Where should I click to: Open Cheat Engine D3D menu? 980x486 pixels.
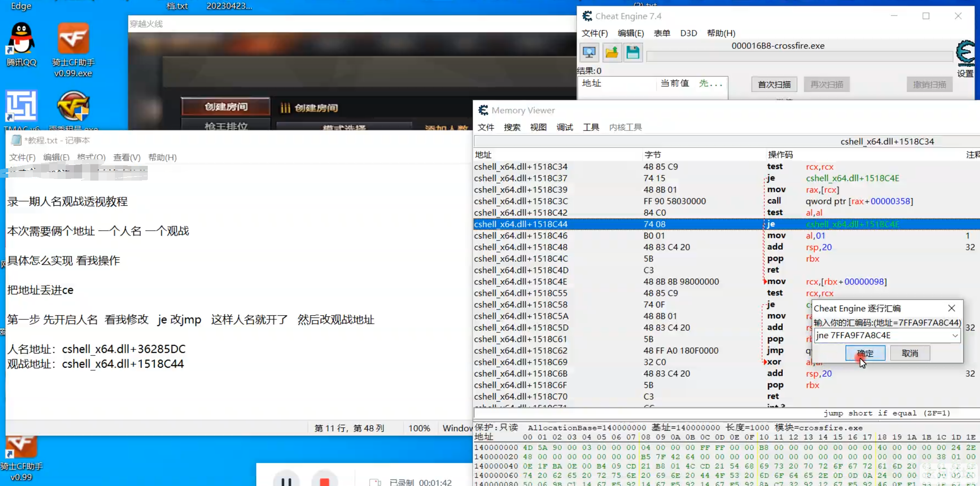[x=689, y=33]
